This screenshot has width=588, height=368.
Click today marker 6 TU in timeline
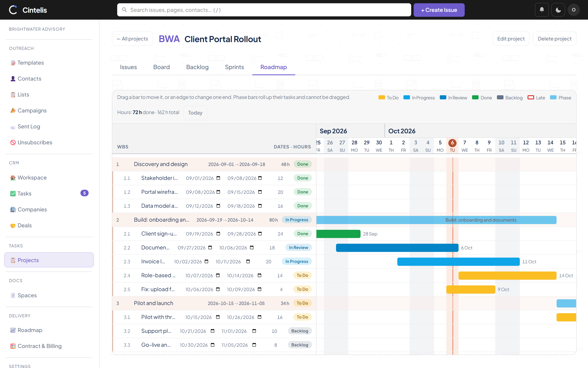coord(452,146)
